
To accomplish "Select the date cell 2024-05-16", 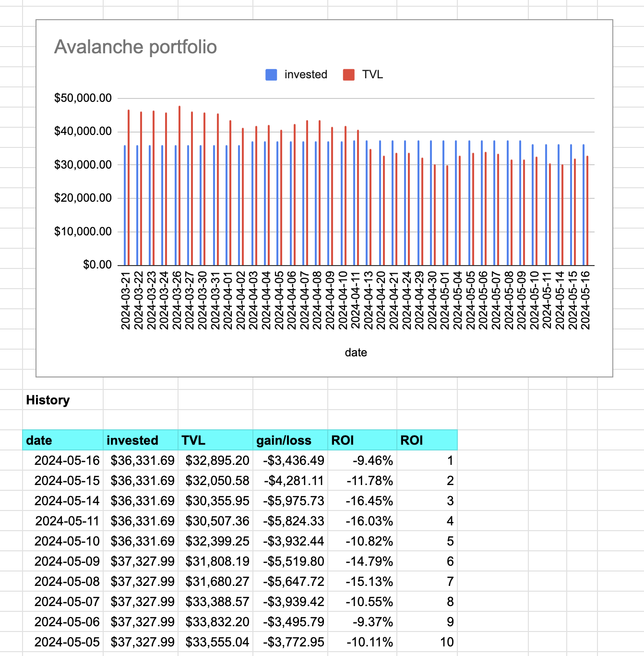I will click(63, 461).
